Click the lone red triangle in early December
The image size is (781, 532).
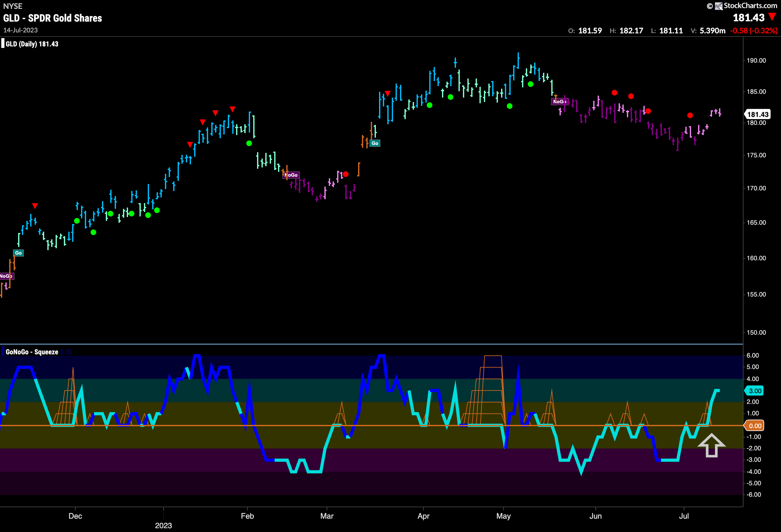click(x=35, y=206)
